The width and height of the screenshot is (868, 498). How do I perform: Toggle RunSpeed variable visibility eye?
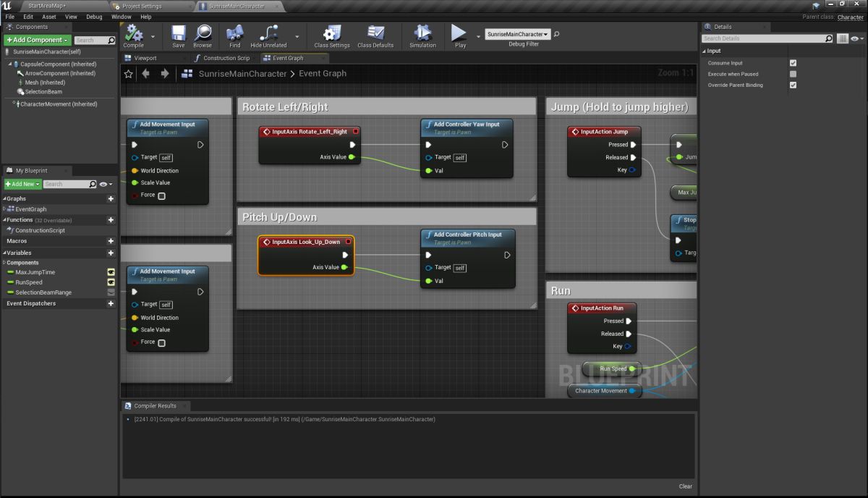click(x=111, y=282)
